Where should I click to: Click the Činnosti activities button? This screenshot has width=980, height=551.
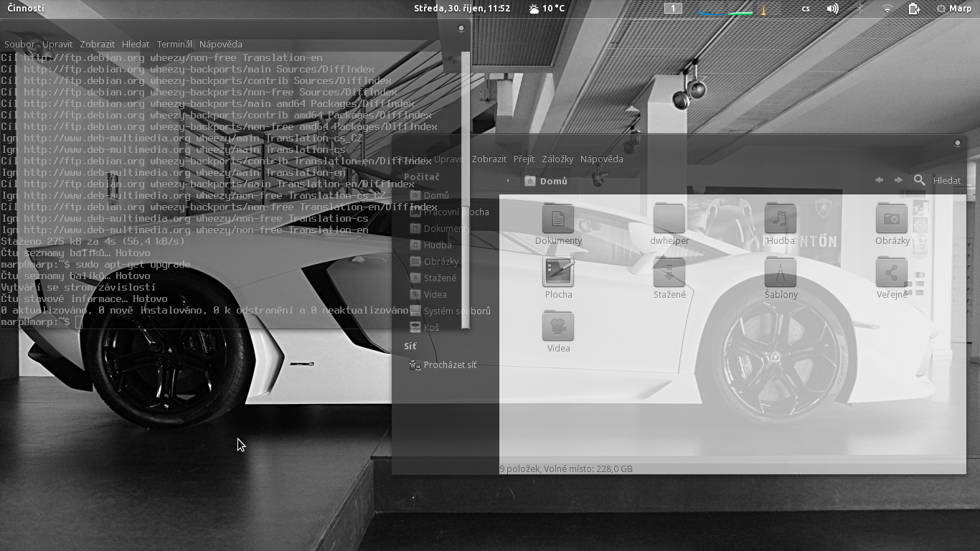click(26, 9)
